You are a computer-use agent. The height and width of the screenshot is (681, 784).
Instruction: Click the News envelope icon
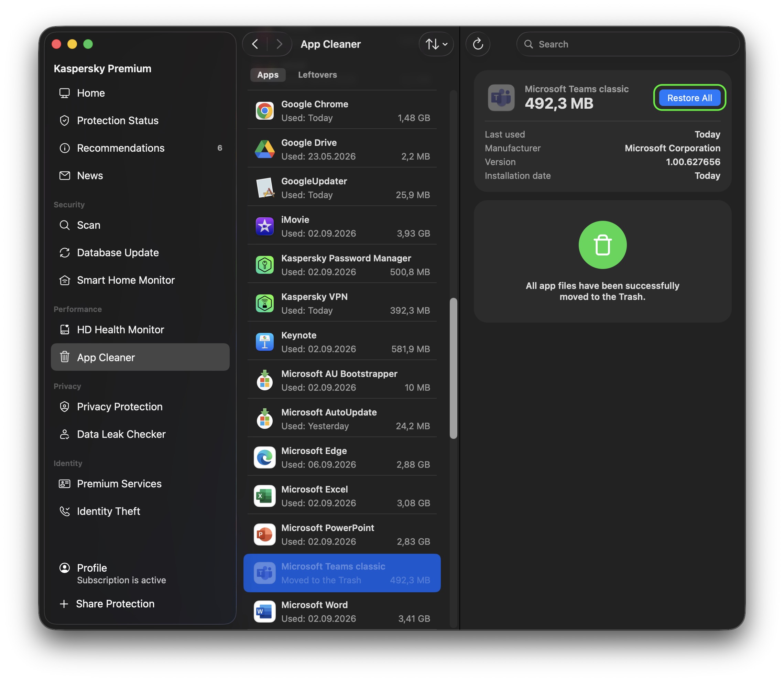[x=65, y=175]
